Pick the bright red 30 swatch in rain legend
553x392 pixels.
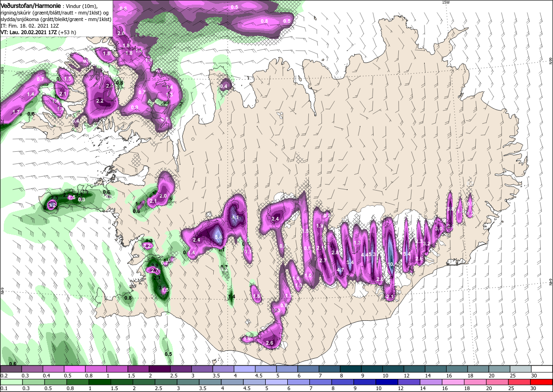[542, 382]
